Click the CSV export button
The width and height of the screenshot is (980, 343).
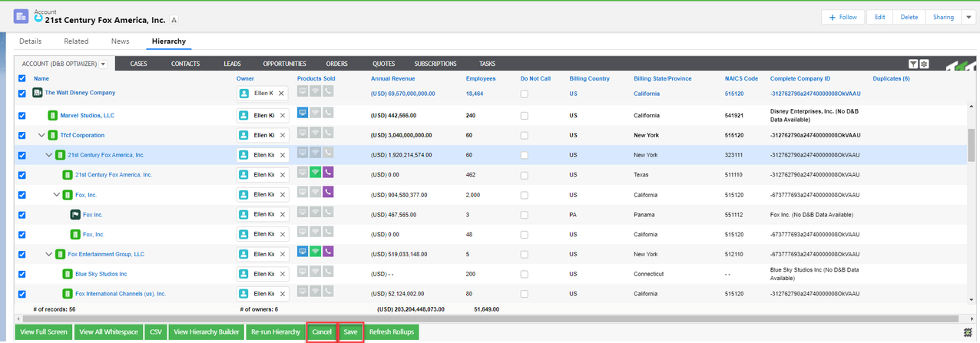[x=156, y=332]
